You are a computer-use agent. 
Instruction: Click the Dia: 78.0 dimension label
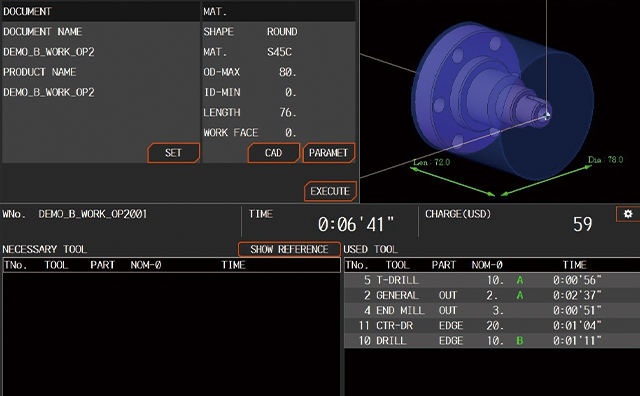605,160
